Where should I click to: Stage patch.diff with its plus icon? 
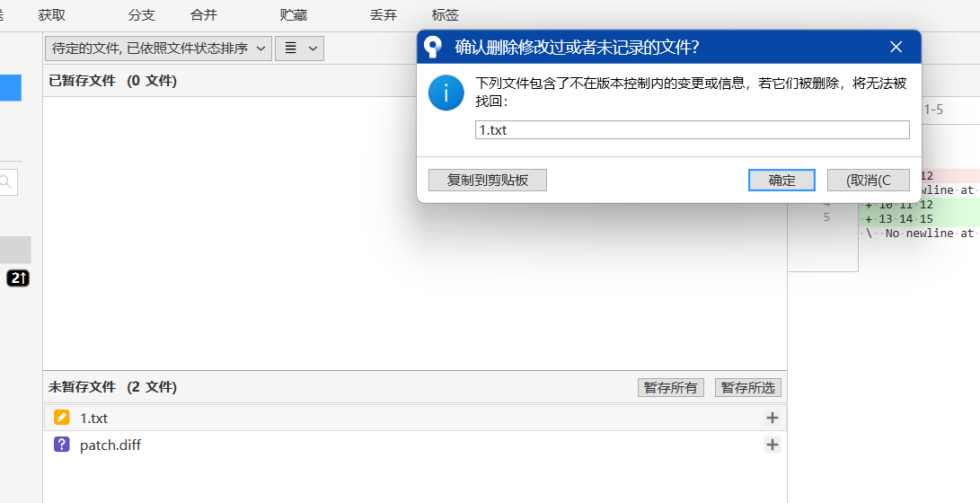[x=773, y=445]
